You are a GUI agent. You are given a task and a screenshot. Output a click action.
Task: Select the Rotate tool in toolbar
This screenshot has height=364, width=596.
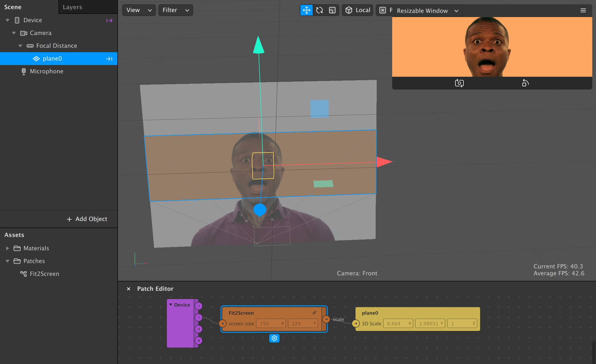click(x=319, y=10)
